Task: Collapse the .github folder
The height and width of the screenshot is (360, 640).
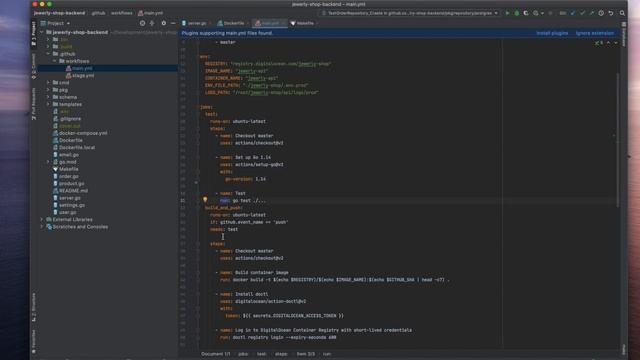Action: [x=48, y=54]
